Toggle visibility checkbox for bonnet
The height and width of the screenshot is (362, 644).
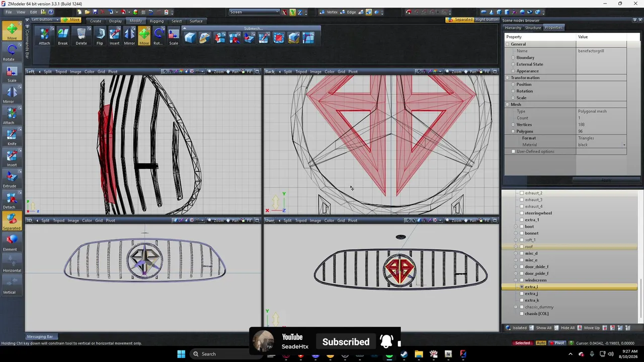point(522,233)
